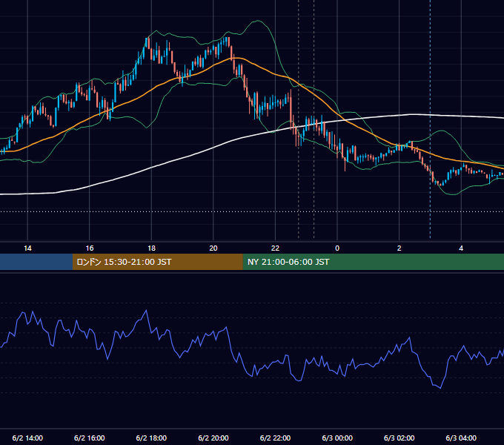Image resolution: width=504 pixels, height=445 pixels.
Task: Click the 6/2 16:00 time label
Action: 90,438
